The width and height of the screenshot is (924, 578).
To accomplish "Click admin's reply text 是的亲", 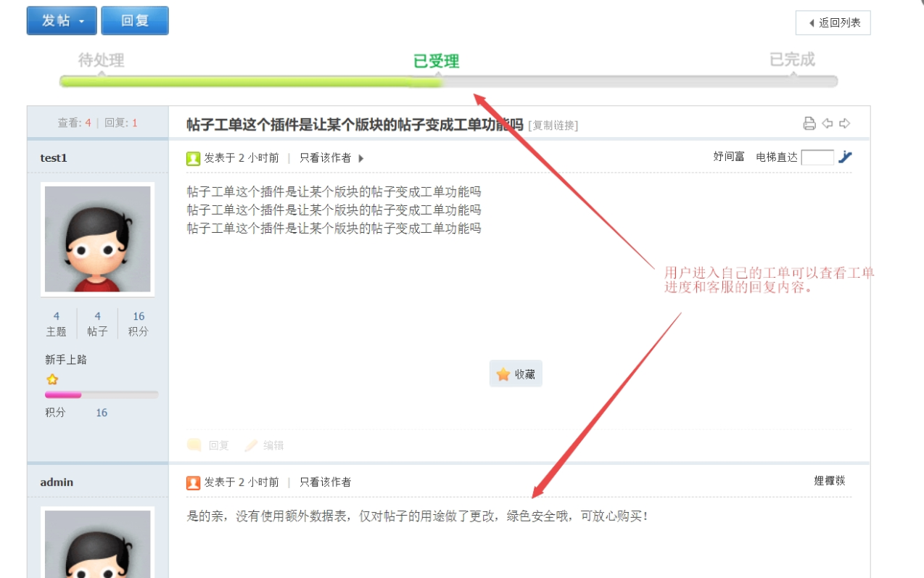I will tap(417, 516).
